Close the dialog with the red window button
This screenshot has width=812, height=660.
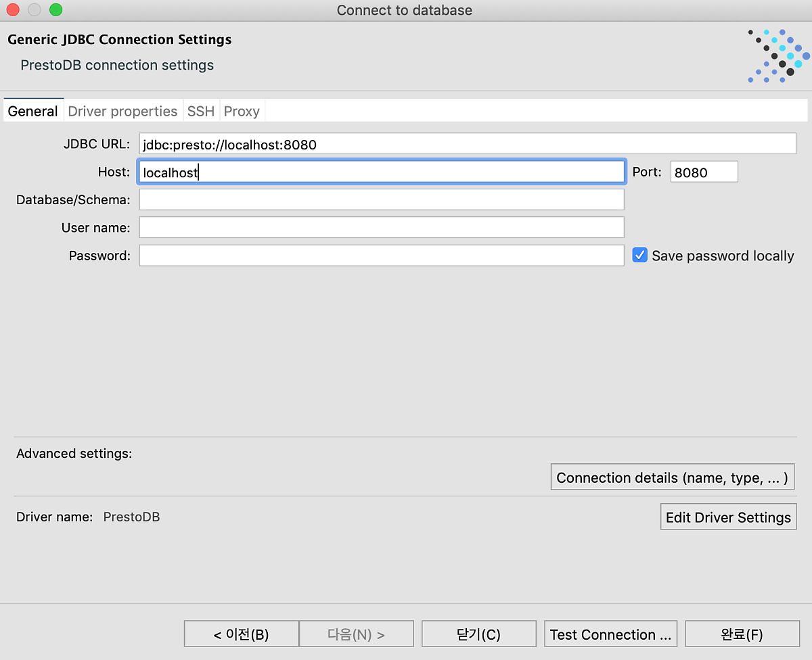[x=13, y=10]
